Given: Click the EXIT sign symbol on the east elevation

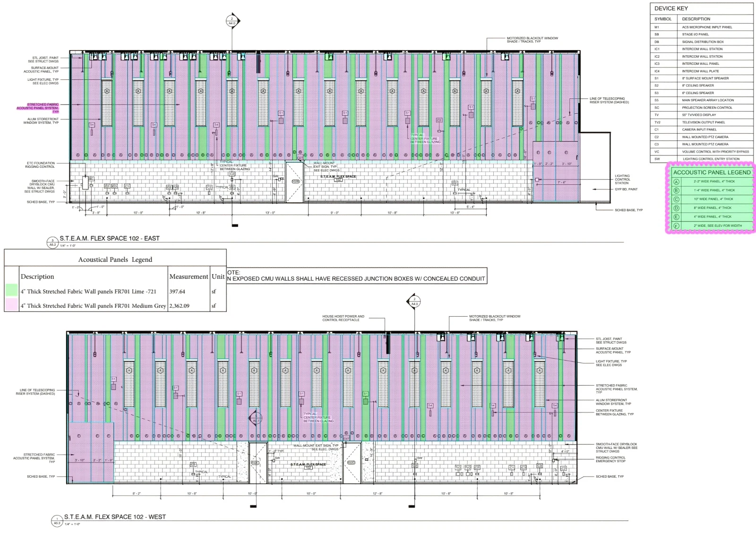Looking at the screenshot, I should [x=300, y=158].
